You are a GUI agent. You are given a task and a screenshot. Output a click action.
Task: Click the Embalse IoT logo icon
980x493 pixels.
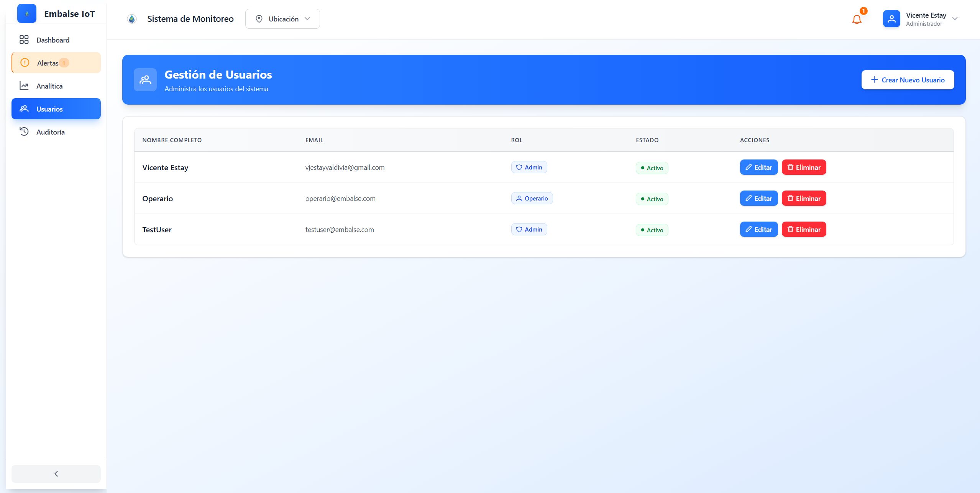[x=27, y=14]
